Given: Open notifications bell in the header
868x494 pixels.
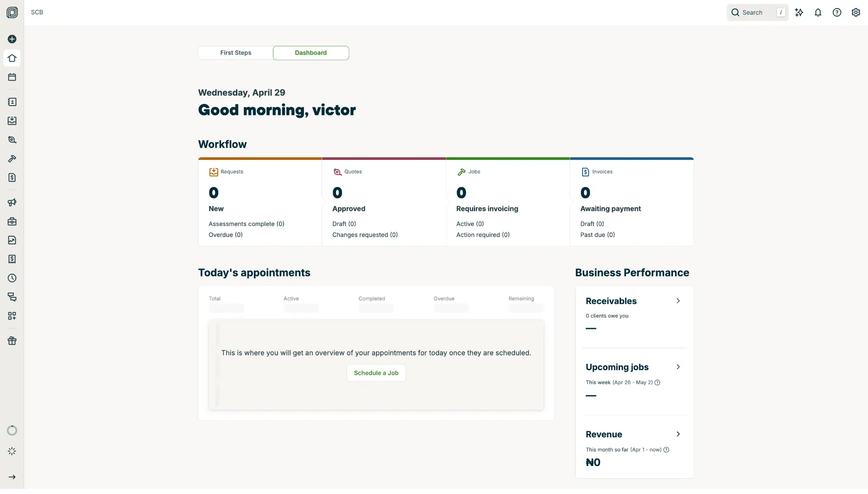Looking at the screenshot, I should 818,12.
